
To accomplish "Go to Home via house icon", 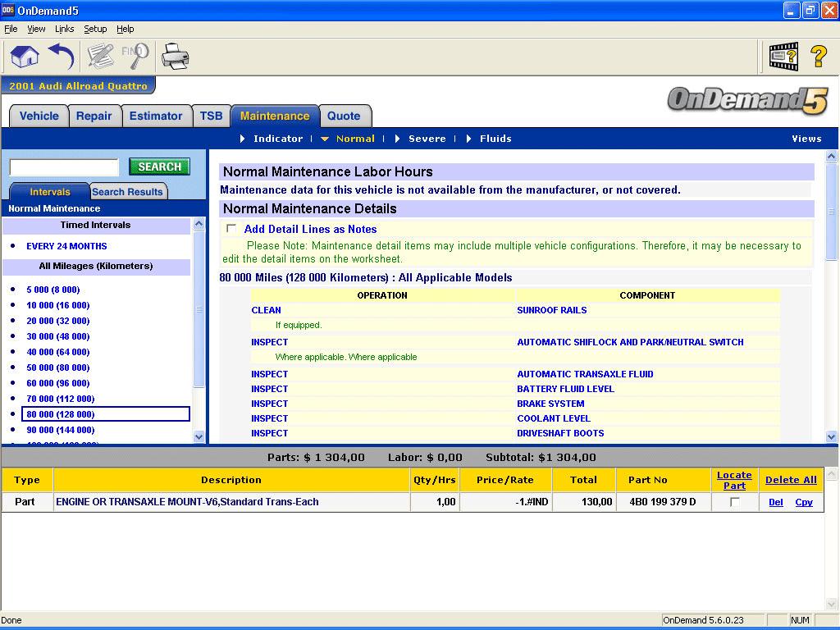I will point(25,57).
